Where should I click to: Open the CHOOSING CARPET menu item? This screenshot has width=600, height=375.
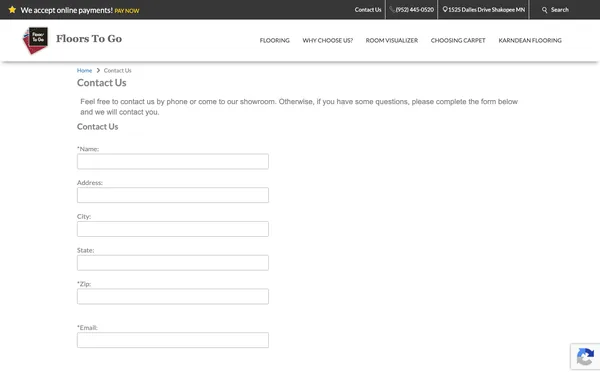[458, 40]
